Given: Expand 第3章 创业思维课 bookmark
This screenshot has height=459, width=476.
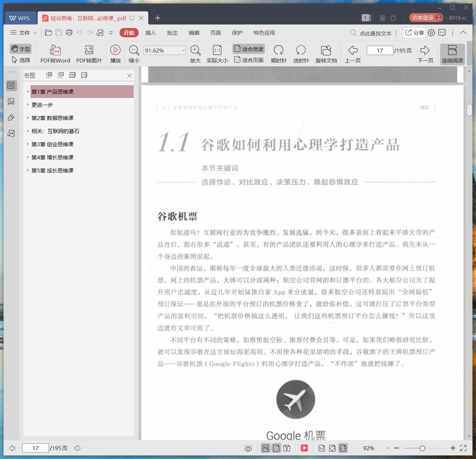Looking at the screenshot, I should [28, 144].
